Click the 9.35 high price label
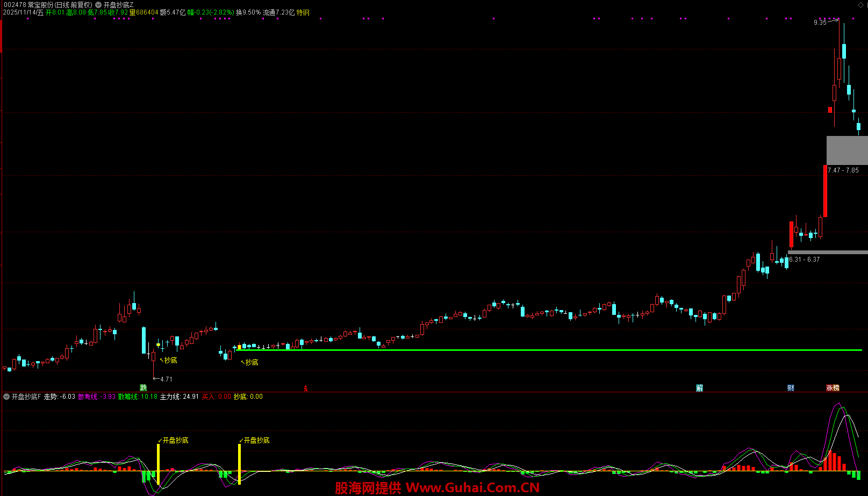The height and width of the screenshot is (496, 868). (x=820, y=23)
